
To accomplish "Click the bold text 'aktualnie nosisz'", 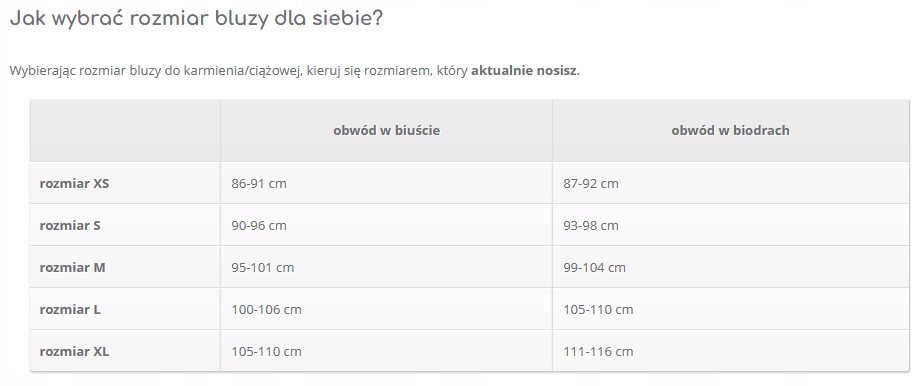I will pyautogui.click(x=524, y=71).
